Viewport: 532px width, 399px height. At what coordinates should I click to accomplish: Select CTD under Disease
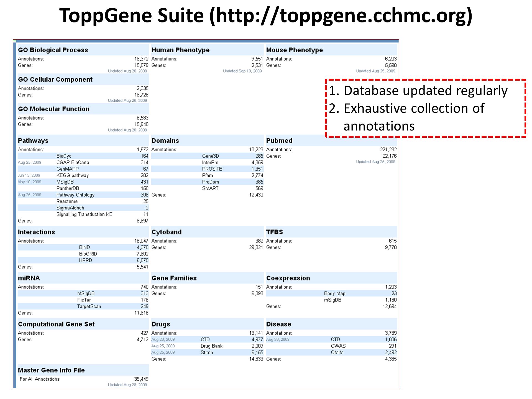(x=331, y=339)
